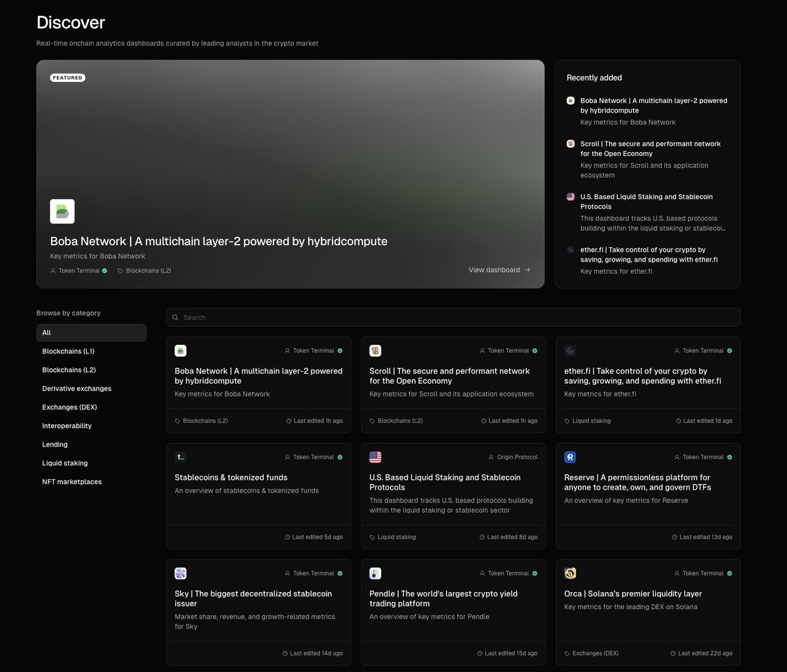The width and height of the screenshot is (787, 672).
Task: Click the verified checkmark on the Boba Network card
Action: point(340,351)
